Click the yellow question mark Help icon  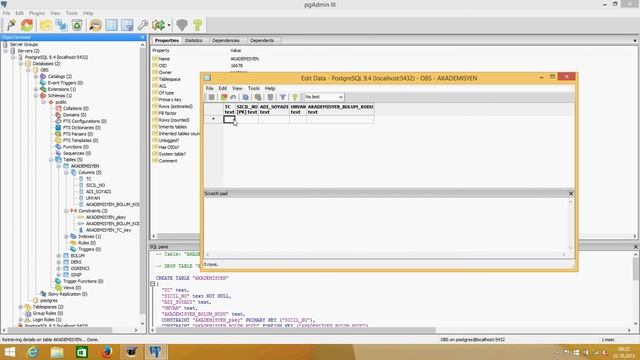(198, 25)
